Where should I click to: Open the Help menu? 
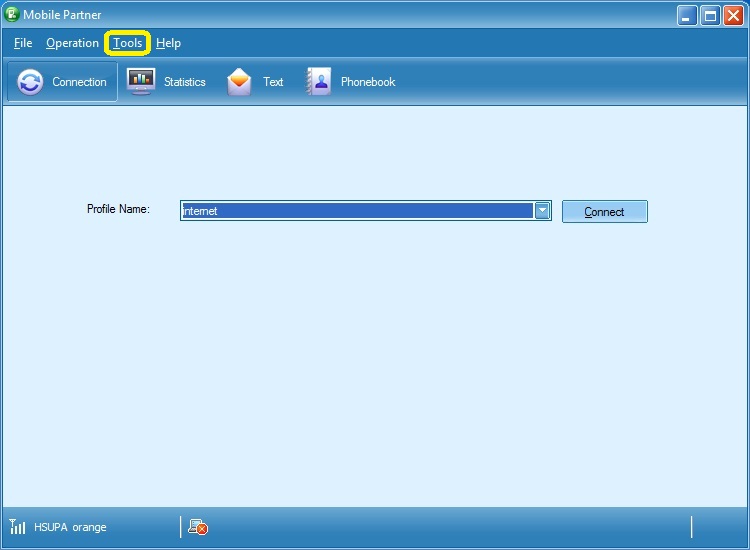168,43
